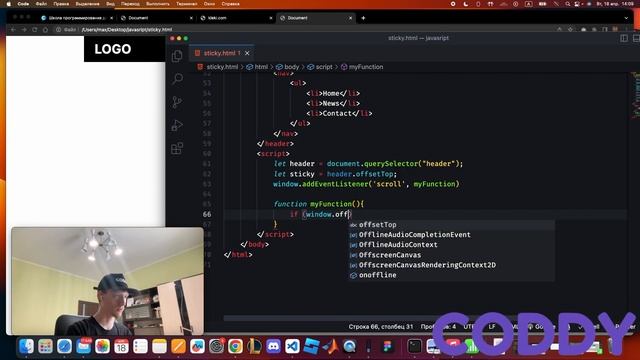The width and height of the screenshot is (640, 360).
Task: Open Calendar showing 18 in dock
Action: pos(121,347)
